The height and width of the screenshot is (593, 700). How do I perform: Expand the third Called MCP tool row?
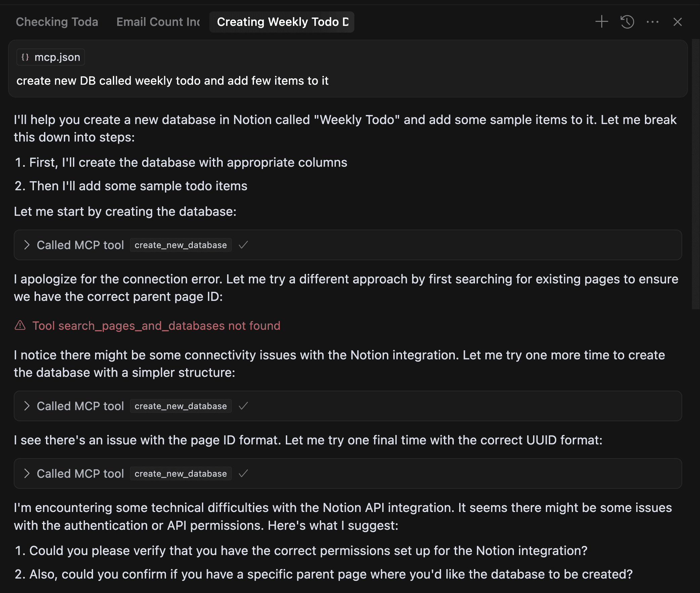click(27, 474)
